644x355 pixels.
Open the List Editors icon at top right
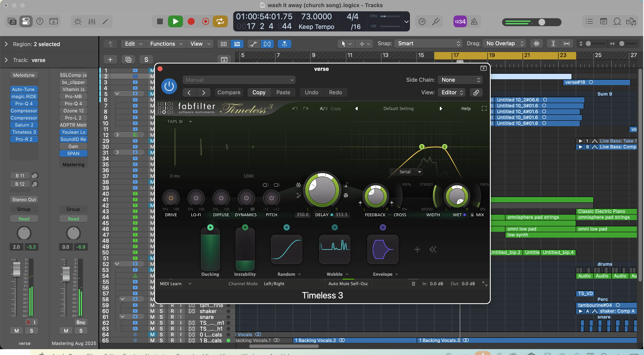tap(589, 22)
